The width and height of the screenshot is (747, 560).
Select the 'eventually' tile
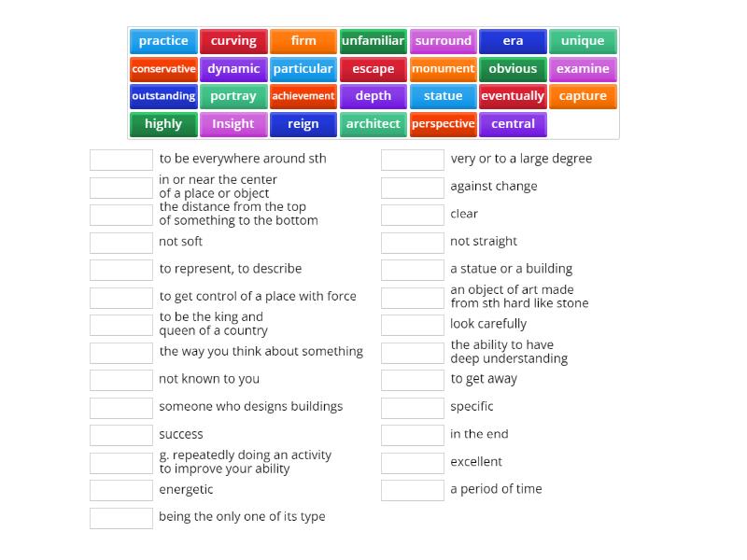(x=513, y=96)
